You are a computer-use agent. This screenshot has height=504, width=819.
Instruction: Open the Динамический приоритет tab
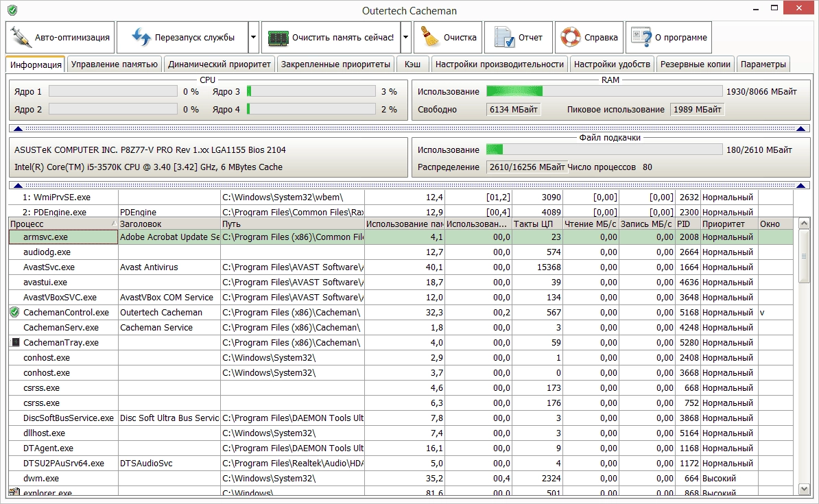[x=219, y=64]
